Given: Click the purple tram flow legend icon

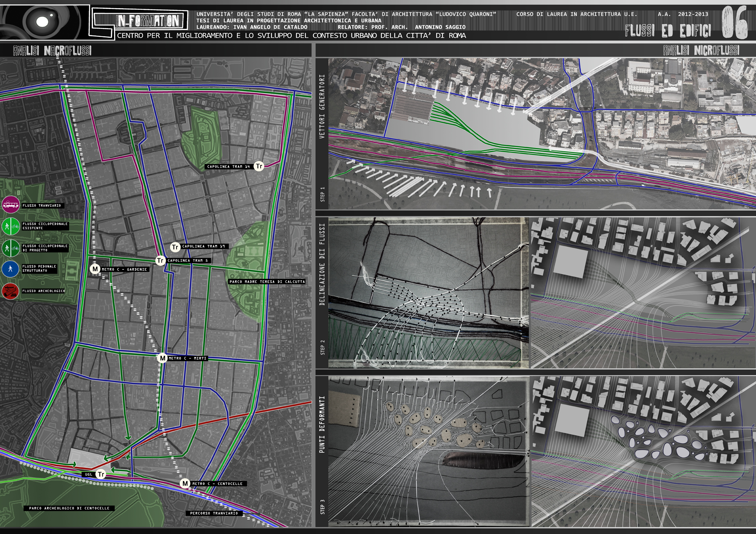Looking at the screenshot, I should [10, 205].
